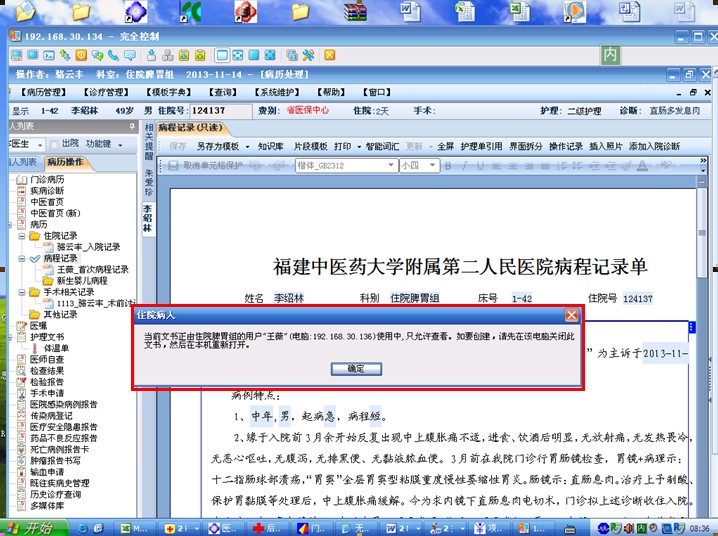718x536 pixels.
Task: Collapse the 手术相关记录 folder node
Action: (22, 292)
